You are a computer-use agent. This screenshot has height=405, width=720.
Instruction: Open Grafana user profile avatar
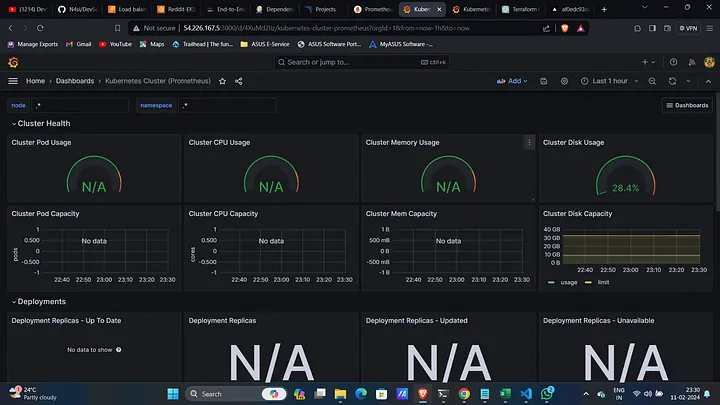[709, 62]
